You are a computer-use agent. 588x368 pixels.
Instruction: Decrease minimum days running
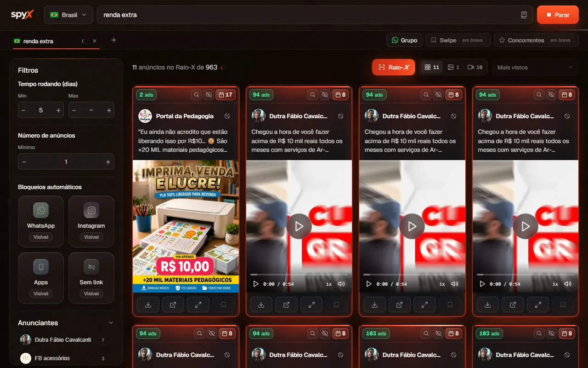click(23, 110)
